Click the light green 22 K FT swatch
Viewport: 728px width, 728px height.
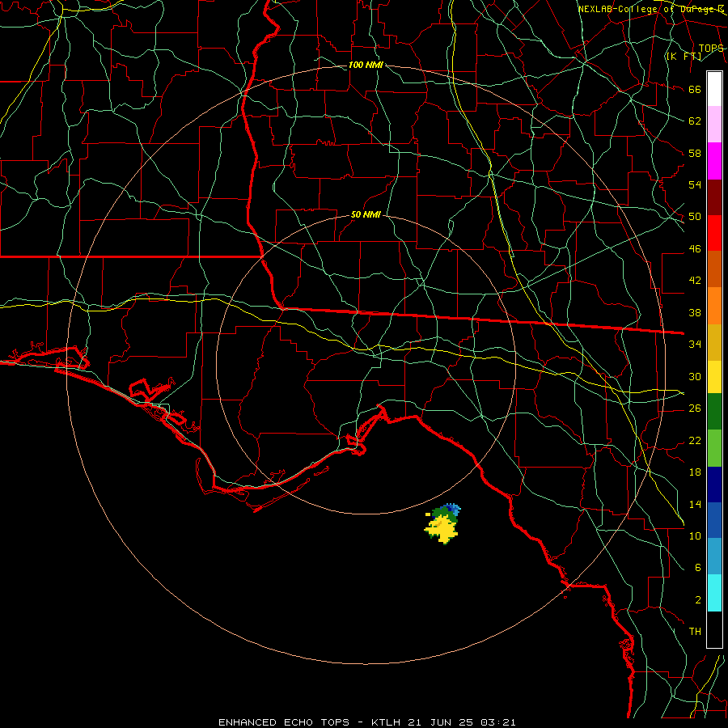(x=714, y=448)
